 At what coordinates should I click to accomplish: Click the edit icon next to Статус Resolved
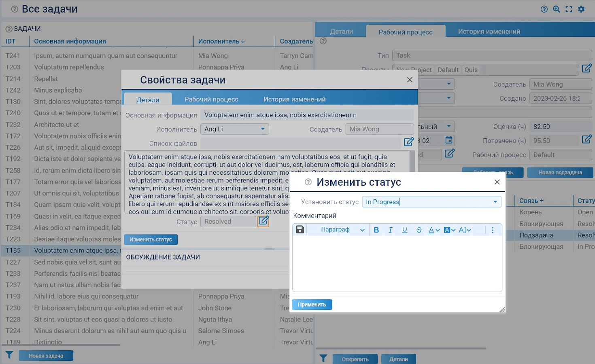coord(263,221)
